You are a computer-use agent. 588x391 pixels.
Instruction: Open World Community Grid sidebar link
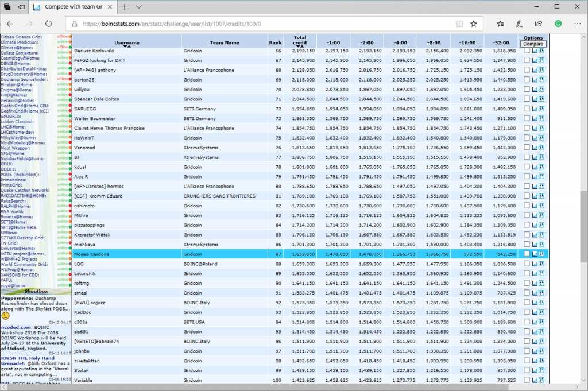(24, 264)
